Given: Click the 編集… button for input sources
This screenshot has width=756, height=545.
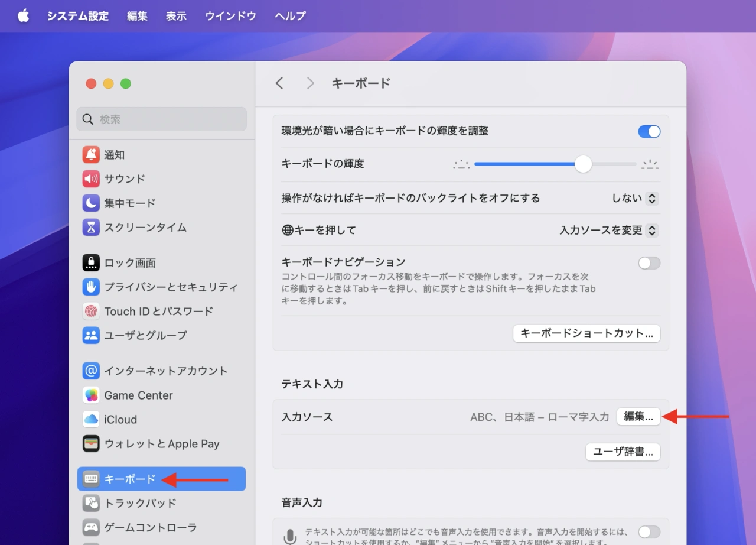Looking at the screenshot, I should (x=638, y=417).
